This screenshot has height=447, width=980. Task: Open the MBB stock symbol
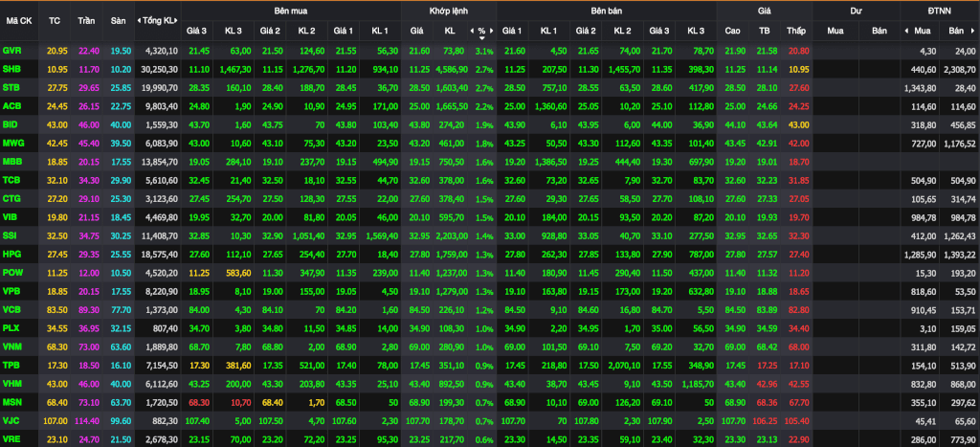pyautogui.click(x=12, y=162)
